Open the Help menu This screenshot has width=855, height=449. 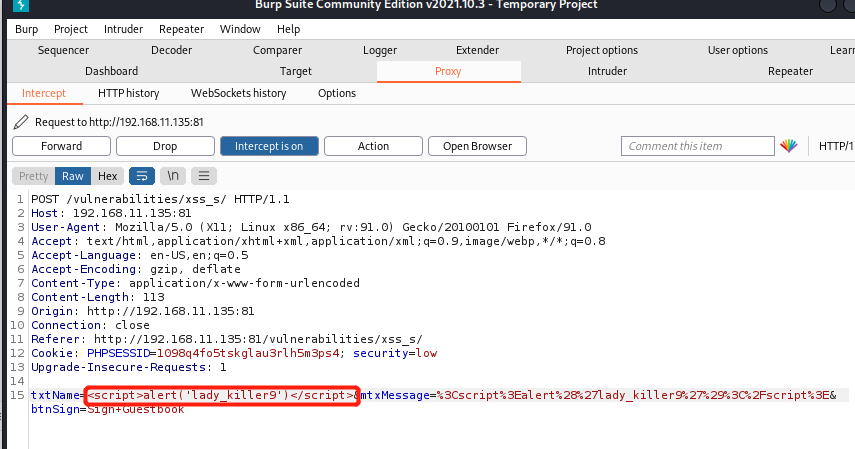click(x=288, y=29)
